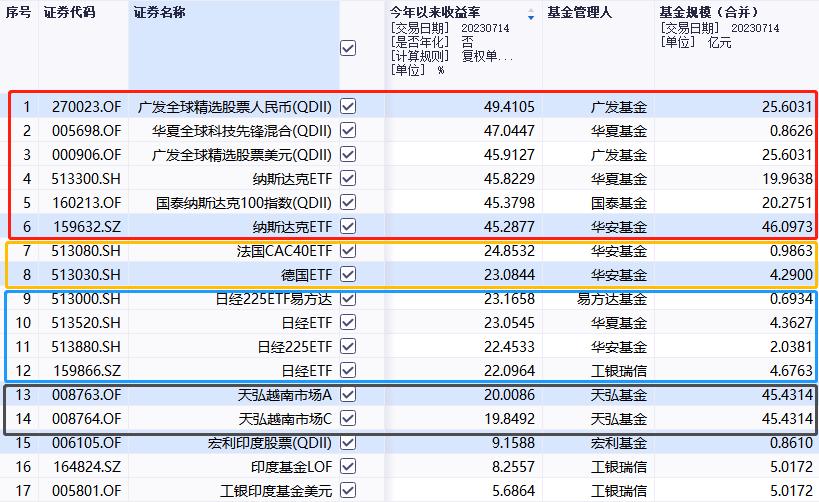Click security code 513000.SH

pyautogui.click(x=86, y=299)
